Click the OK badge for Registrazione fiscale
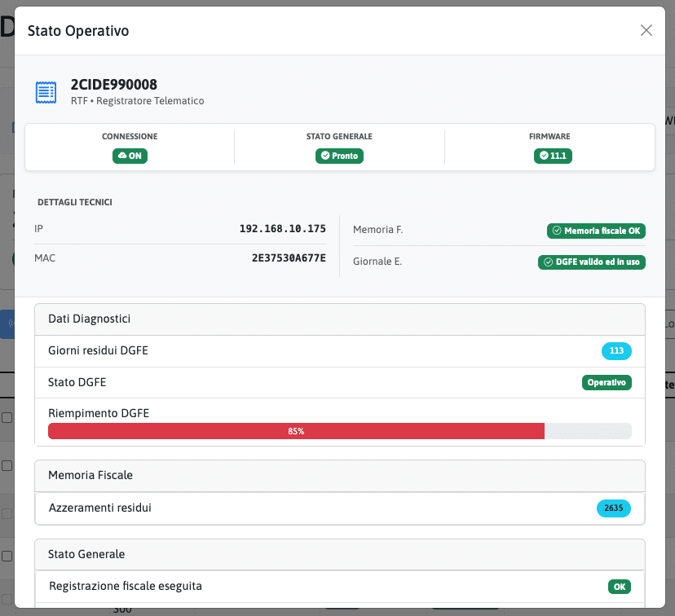 pos(619,587)
